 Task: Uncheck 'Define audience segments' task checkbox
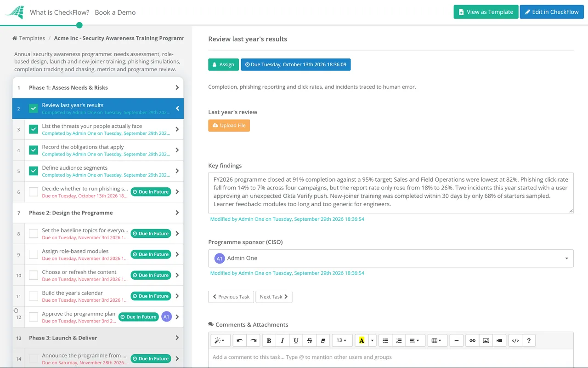pos(34,171)
